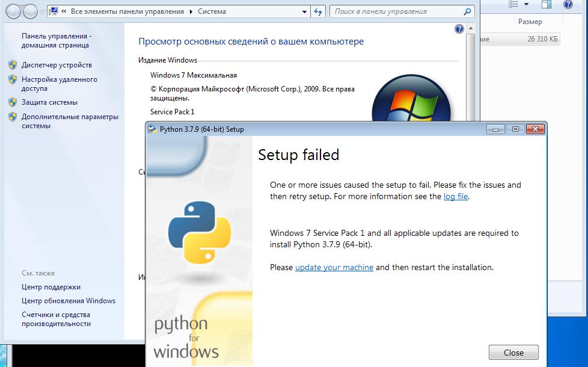Click 'Service Pack 1' text in System window
This screenshot has width=588, height=367.
172,112
